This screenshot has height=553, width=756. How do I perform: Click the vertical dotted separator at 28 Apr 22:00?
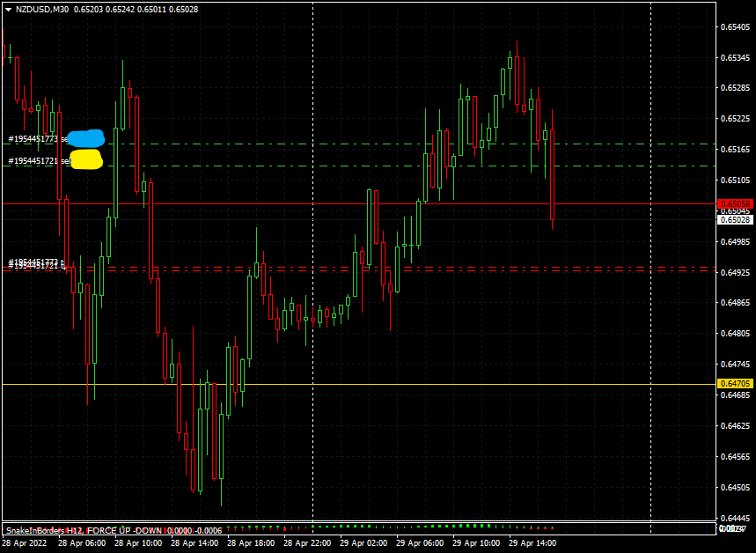point(313,261)
